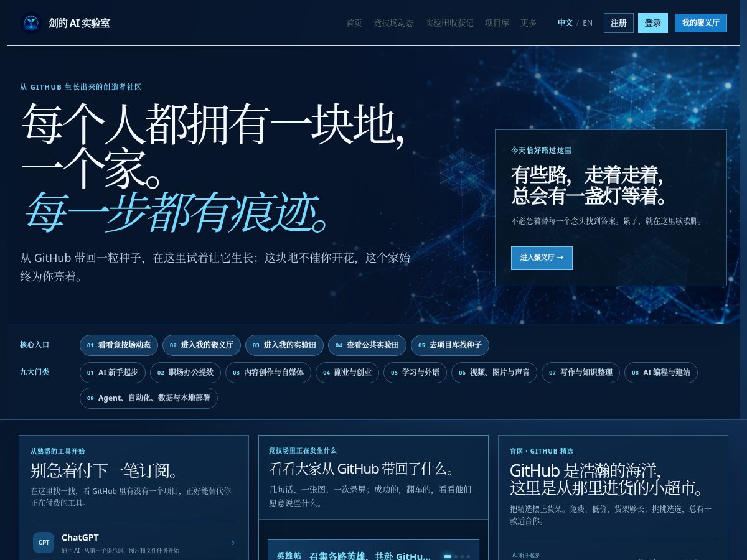Screen dimensions: 747x560
Task: Click the 今天恰好路过这里 label
Action: point(541,151)
